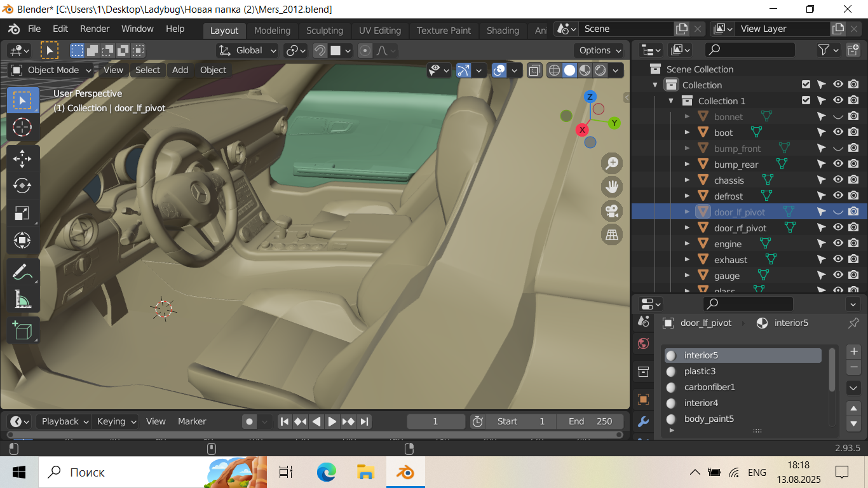Toggle X-ray viewport display

(535, 70)
